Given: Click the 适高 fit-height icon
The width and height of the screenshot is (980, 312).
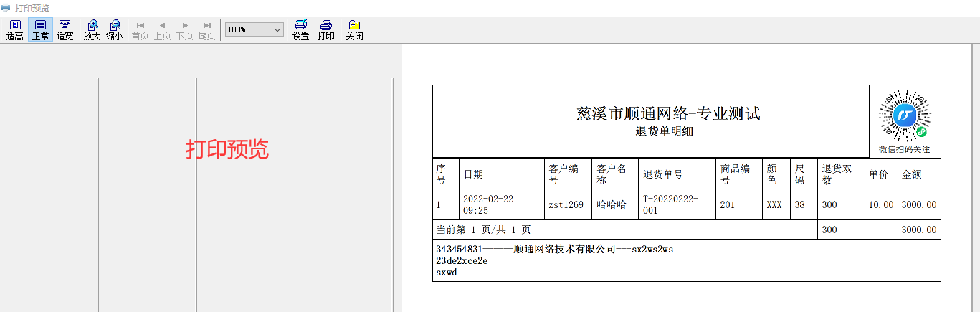Looking at the screenshot, I should point(15,29).
